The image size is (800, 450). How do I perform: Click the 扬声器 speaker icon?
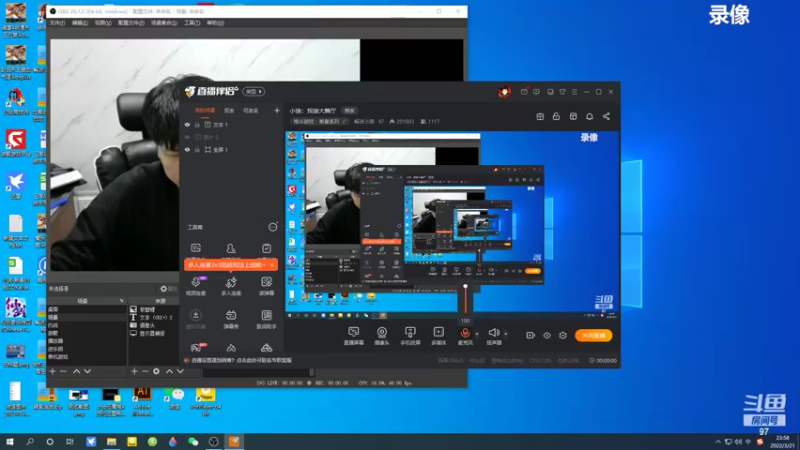coord(493,332)
